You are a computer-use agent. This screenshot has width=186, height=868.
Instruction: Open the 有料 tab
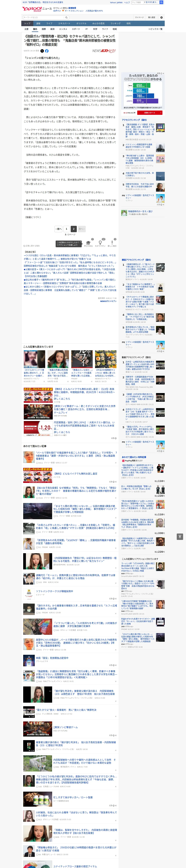128,24
